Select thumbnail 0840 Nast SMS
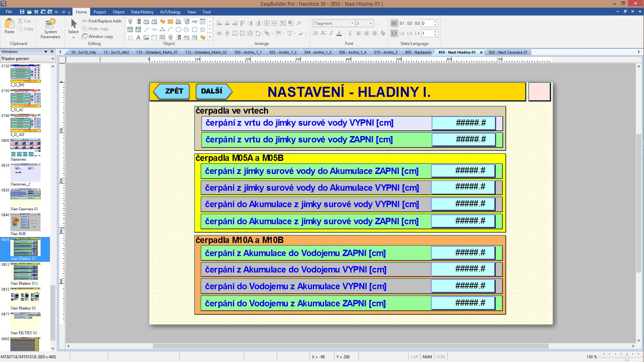644x362 pixels. (25, 224)
